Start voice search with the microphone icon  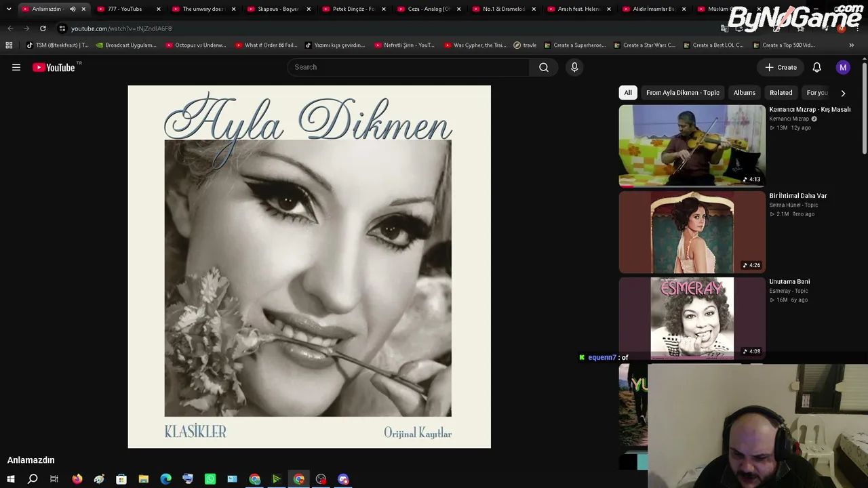click(x=574, y=67)
